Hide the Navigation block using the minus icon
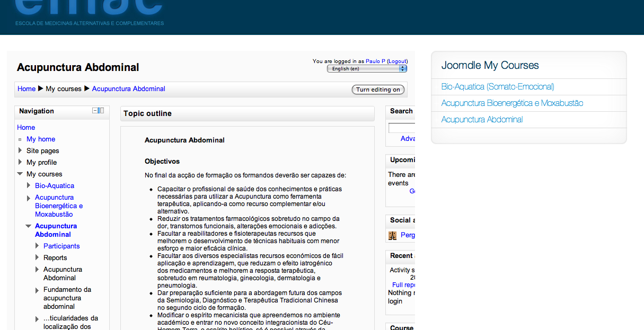 pos(95,111)
